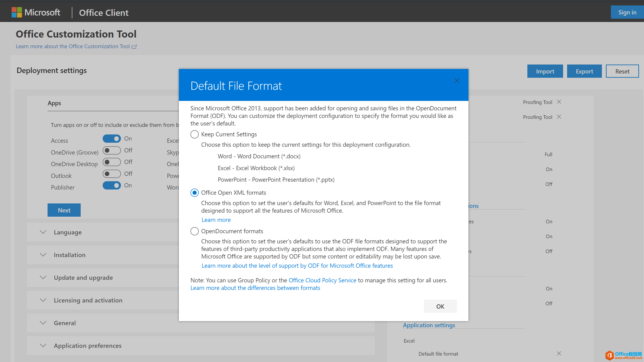Select Office Open XML formats option
Screen dimensions: 644x362
coord(194,193)
